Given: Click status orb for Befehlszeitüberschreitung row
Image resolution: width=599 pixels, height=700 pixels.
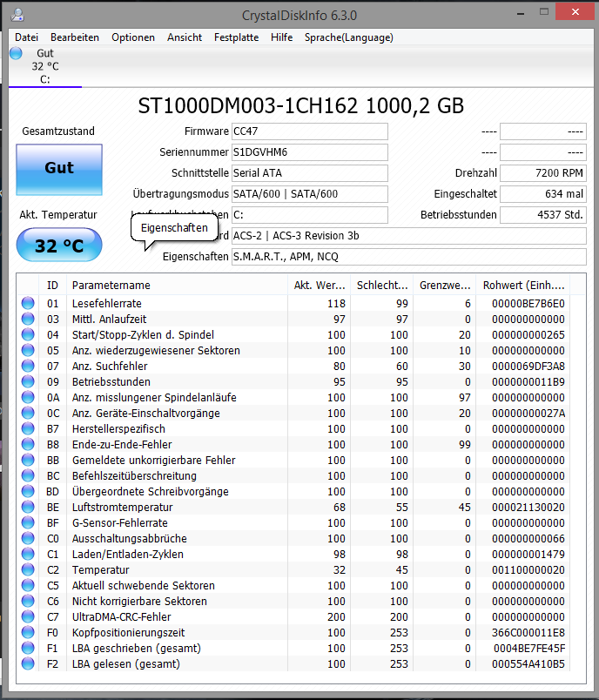Looking at the screenshot, I should point(28,475).
